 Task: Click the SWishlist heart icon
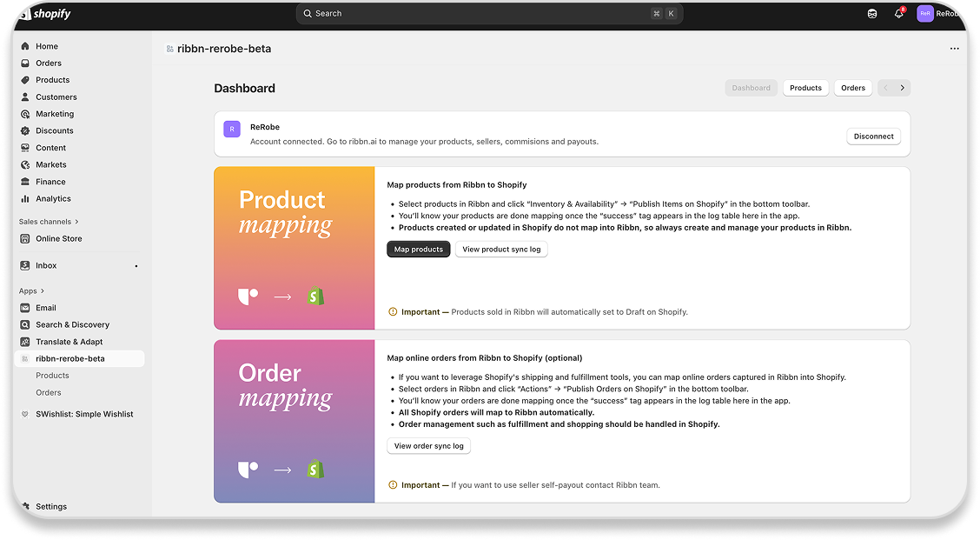(25, 414)
